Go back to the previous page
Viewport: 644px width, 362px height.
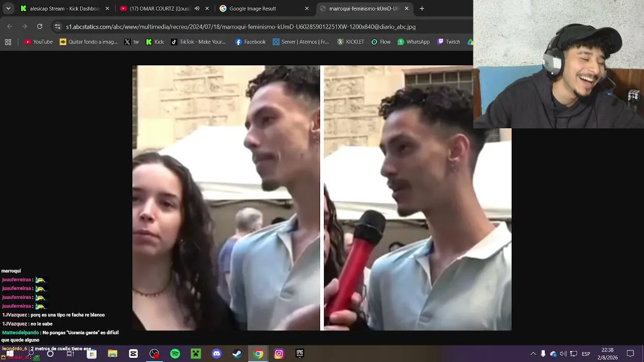point(10,27)
